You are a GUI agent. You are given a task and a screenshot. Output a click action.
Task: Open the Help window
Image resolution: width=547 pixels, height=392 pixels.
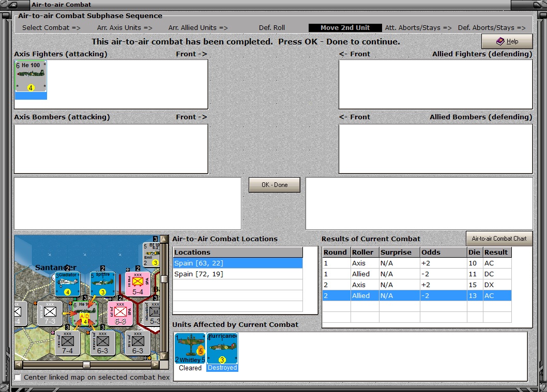(507, 41)
